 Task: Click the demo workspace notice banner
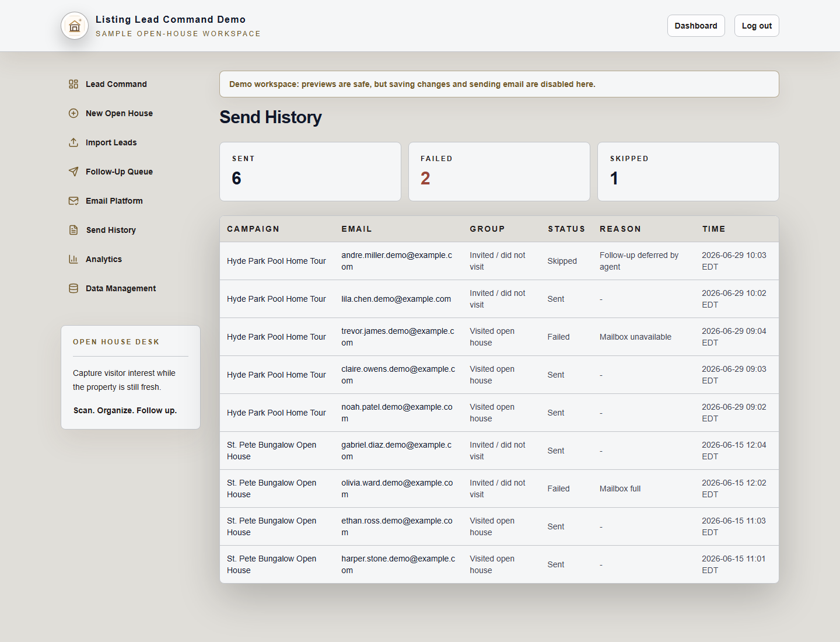499,84
